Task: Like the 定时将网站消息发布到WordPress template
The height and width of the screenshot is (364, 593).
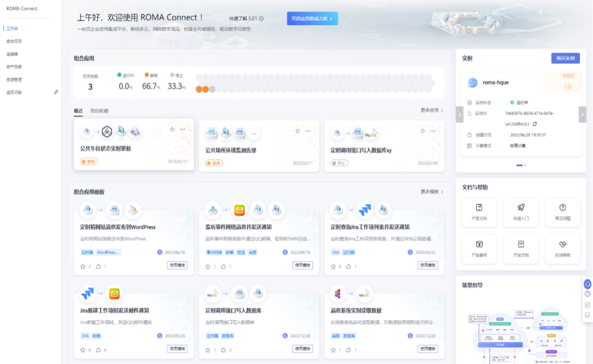Action: click(x=98, y=266)
